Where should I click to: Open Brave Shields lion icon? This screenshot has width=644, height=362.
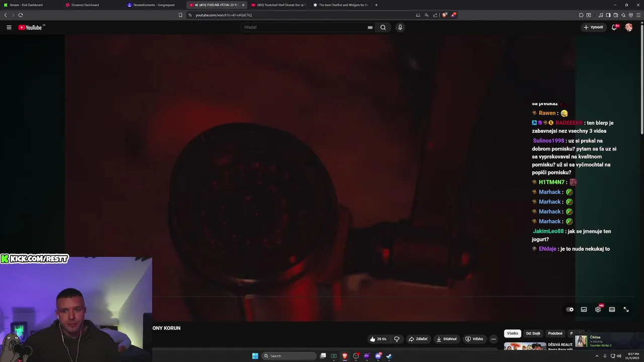point(445,15)
